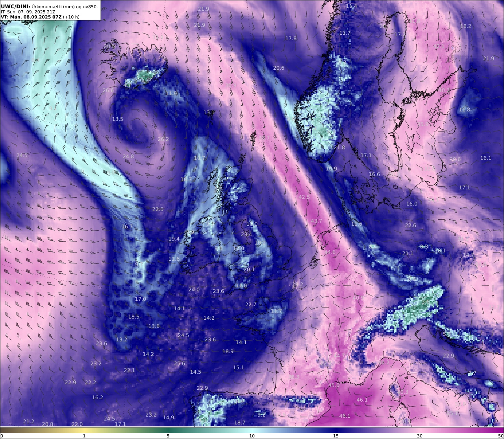Viewport: 504px width, 439px height.
Task: Click the 26.6 value label
Action: pyautogui.click(x=108, y=90)
